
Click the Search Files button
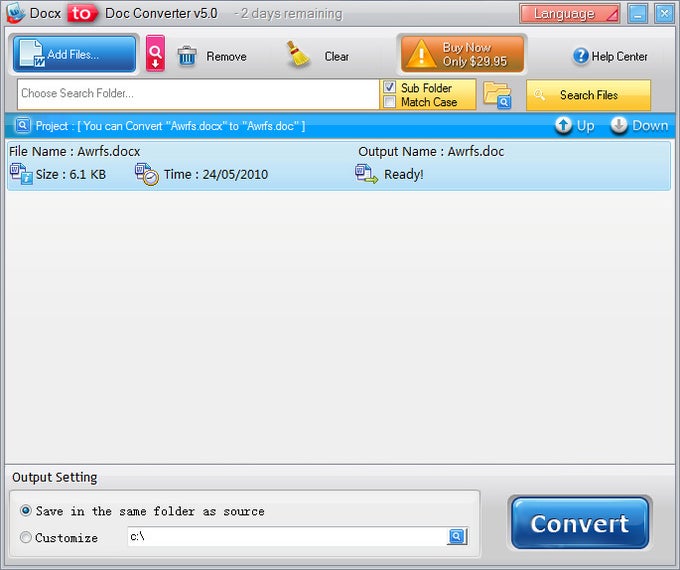coord(588,95)
